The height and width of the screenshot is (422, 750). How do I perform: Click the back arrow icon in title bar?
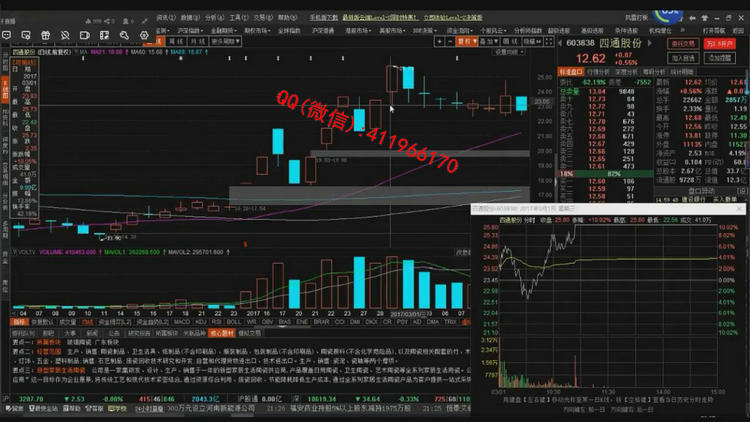coord(692,18)
